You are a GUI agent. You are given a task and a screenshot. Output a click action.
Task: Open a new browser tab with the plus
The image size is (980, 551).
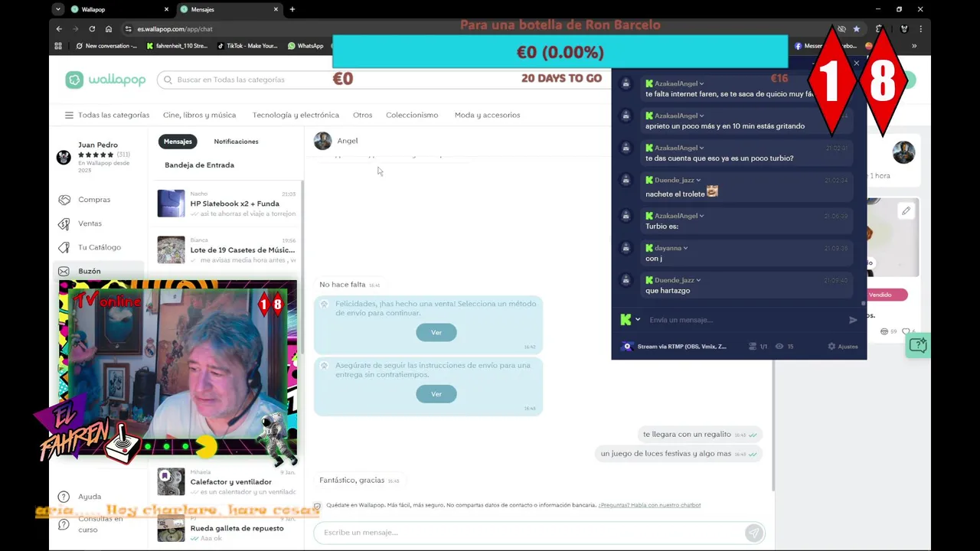[292, 9]
